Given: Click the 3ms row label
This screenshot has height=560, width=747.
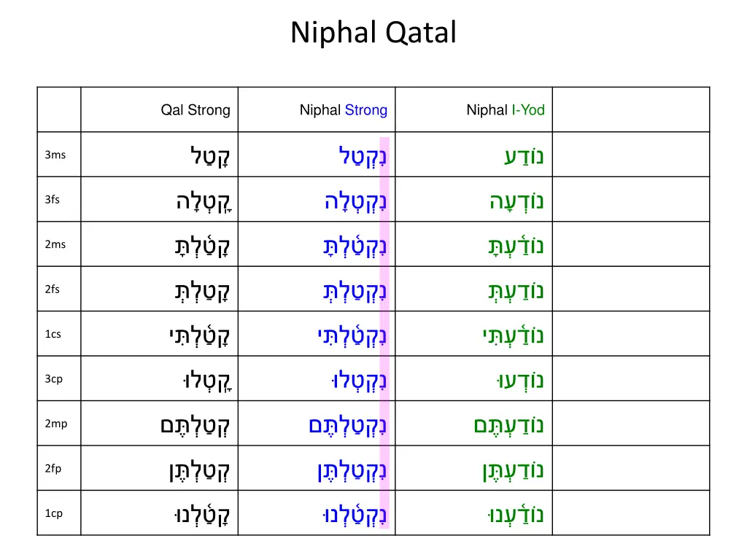Looking at the screenshot, I should tap(55, 155).
